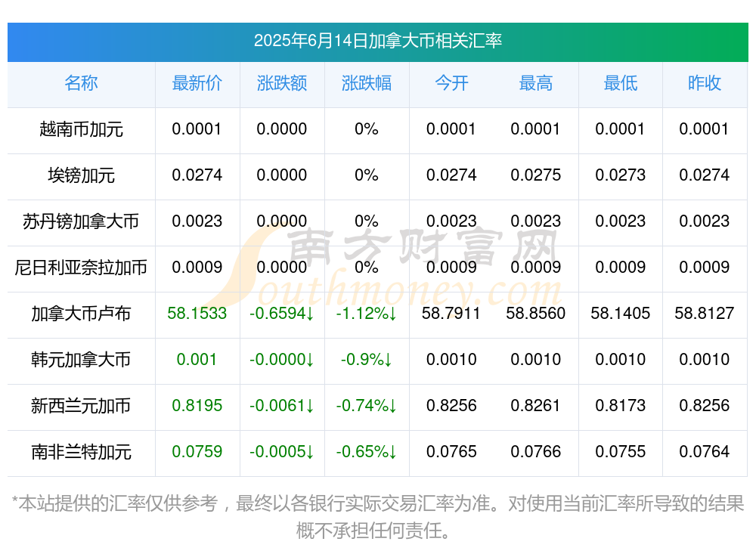Click change percent -0.9%↓
The width and height of the screenshot is (756, 554).
pyautogui.click(x=367, y=360)
